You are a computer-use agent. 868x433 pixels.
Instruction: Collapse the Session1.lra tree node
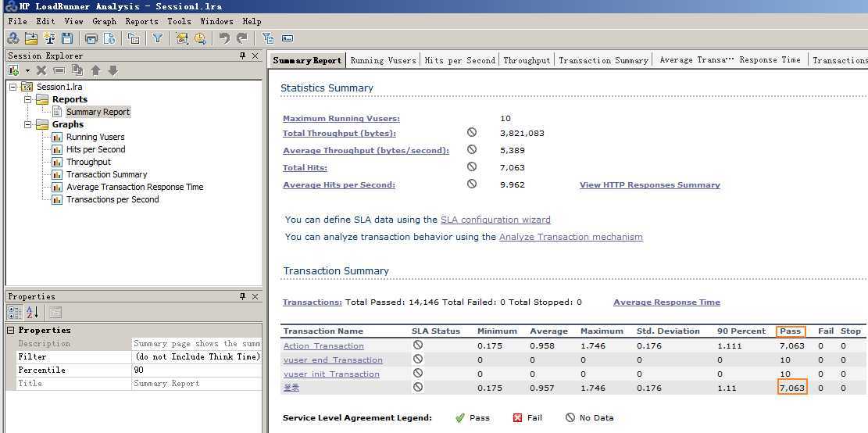point(13,87)
